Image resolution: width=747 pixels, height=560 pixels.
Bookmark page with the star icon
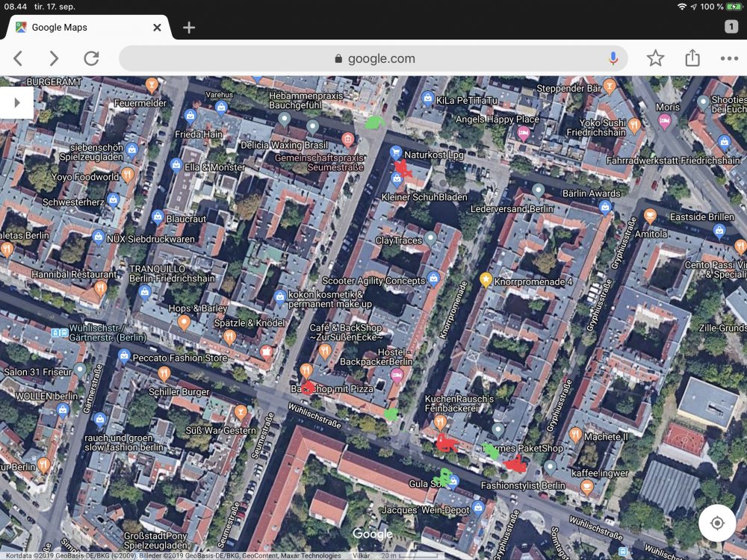pos(655,58)
